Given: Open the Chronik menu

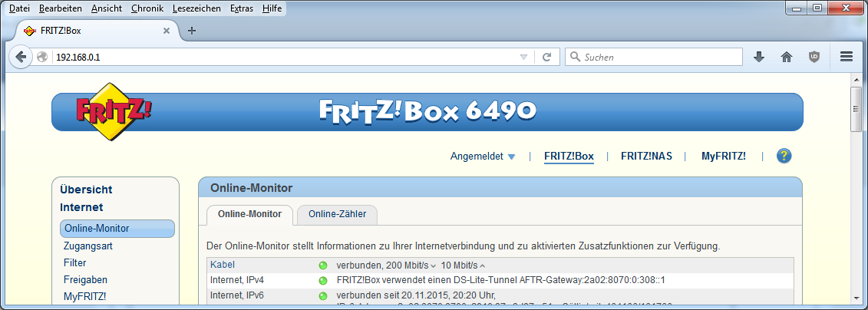Looking at the screenshot, I should click(147, 8).
